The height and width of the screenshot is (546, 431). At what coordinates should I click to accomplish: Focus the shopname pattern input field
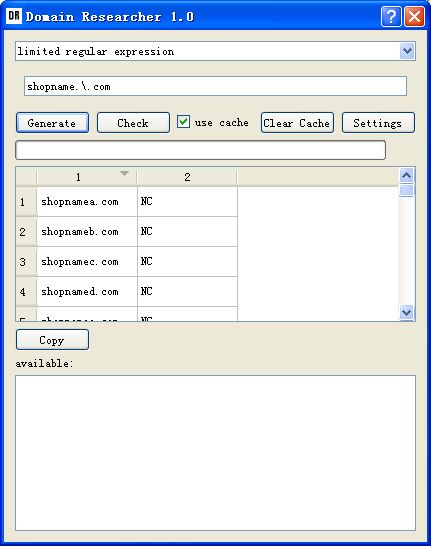215,86
